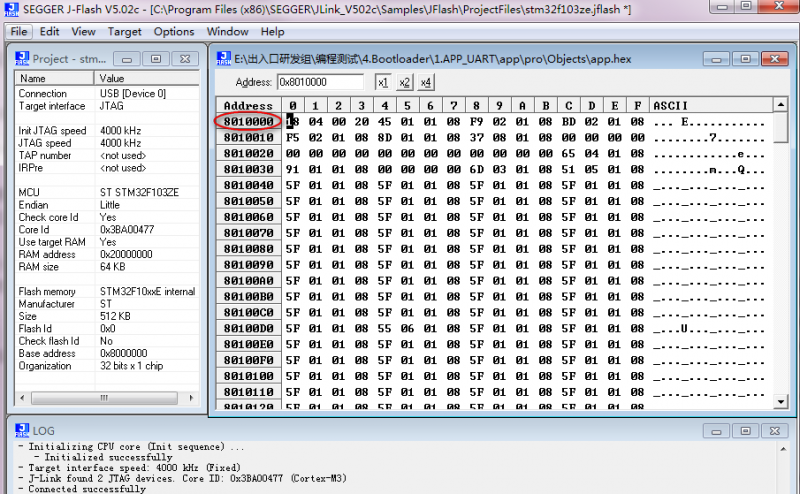Click the Check flash Id row
Image resolution: width=800 pixels, height=494 pixels.
pos(107,341)
